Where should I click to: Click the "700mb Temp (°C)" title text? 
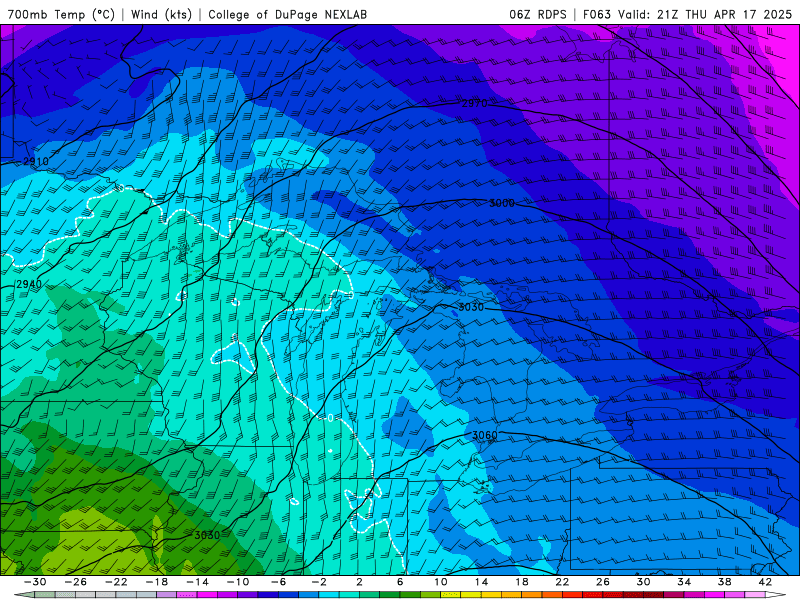pyautogui.click(x=61, y=14)
